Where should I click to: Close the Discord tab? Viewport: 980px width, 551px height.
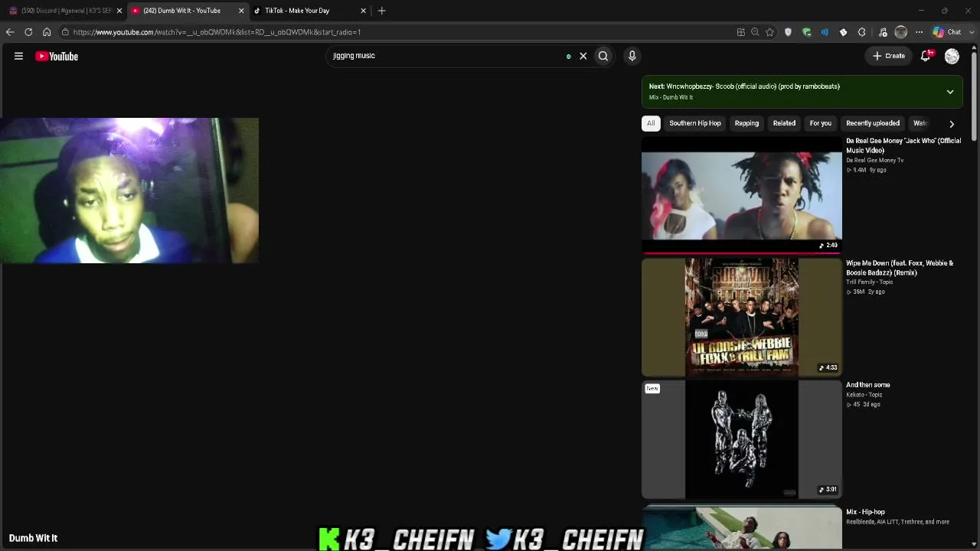click(x=119, y=11)
